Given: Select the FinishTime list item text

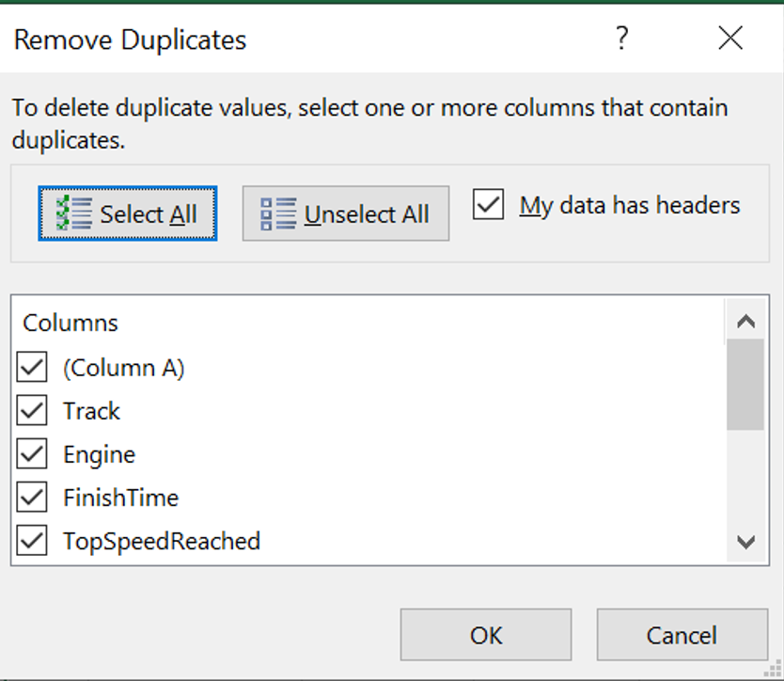Looking at the screenshot, I should pos(120,498).
